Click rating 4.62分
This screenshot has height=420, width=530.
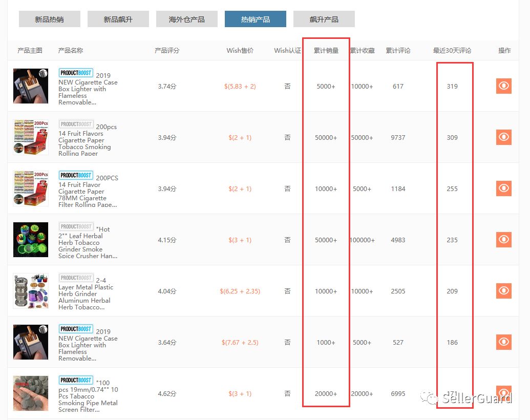[167, 394]
